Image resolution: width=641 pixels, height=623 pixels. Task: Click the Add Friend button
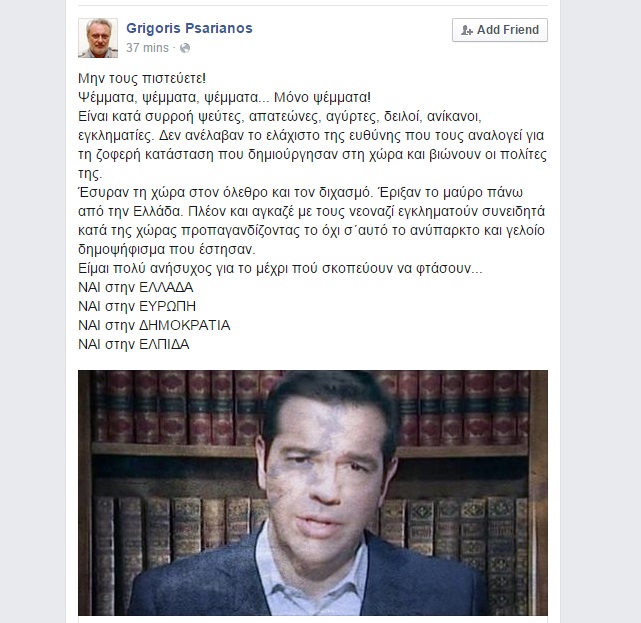pos(500,30)
